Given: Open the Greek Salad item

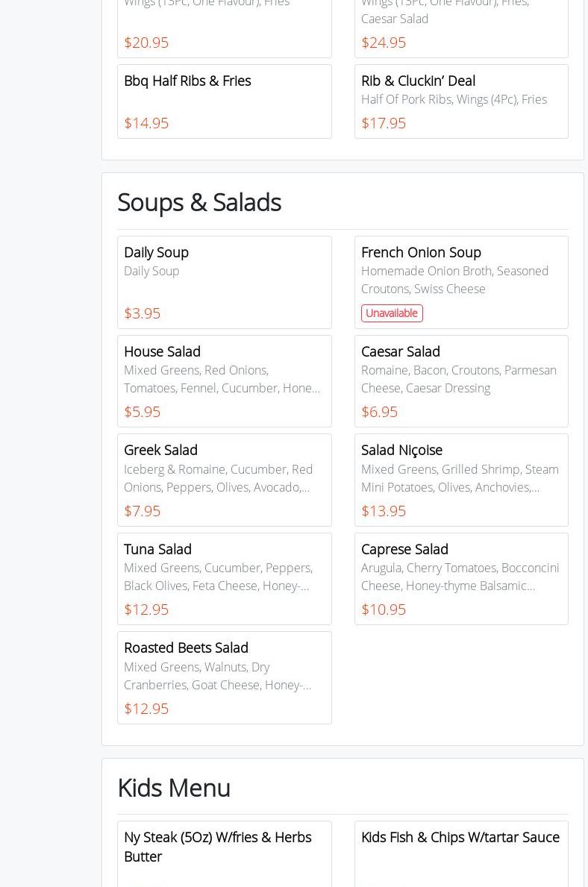Looking at the screenshot, I should (x=224, y=479).
